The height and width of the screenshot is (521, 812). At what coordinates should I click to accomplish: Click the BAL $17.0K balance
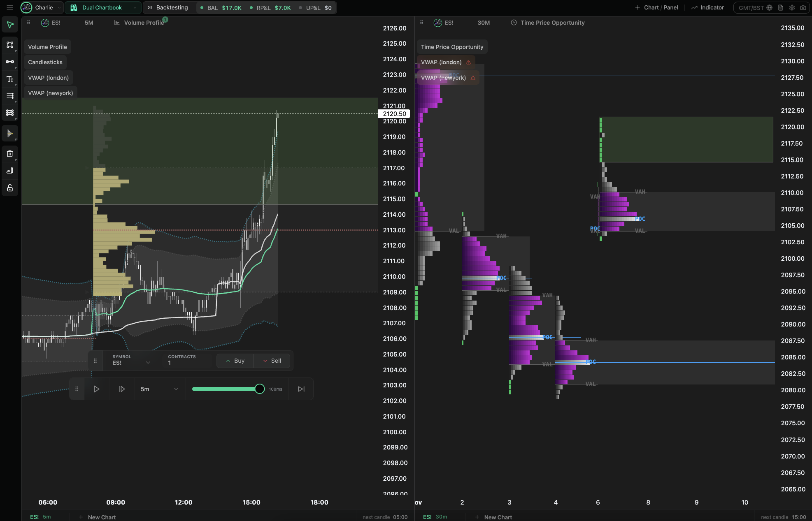coord(221,8)
